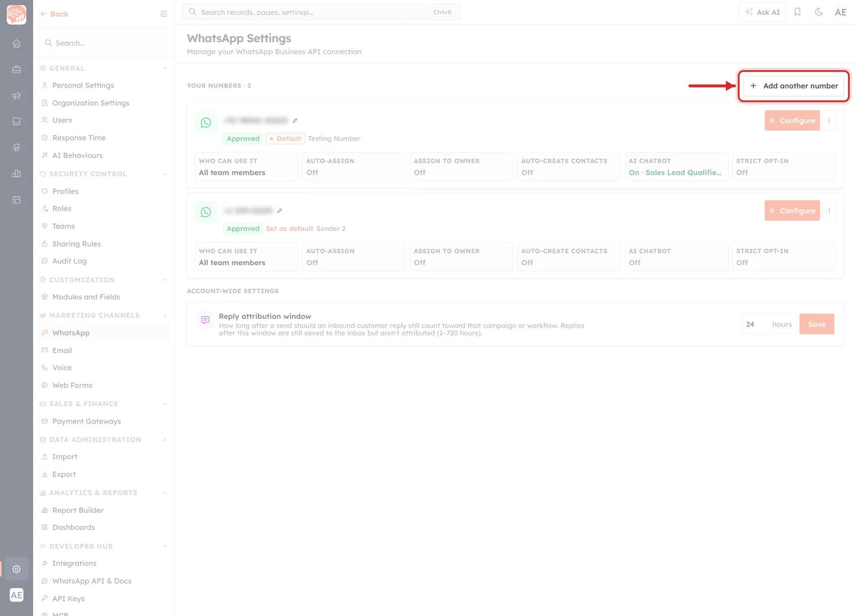The width and height of the screenshot is (856, 616).
Task: Click the 'YOUR NUMBERS · 2' heading
Action: point(219,86)
